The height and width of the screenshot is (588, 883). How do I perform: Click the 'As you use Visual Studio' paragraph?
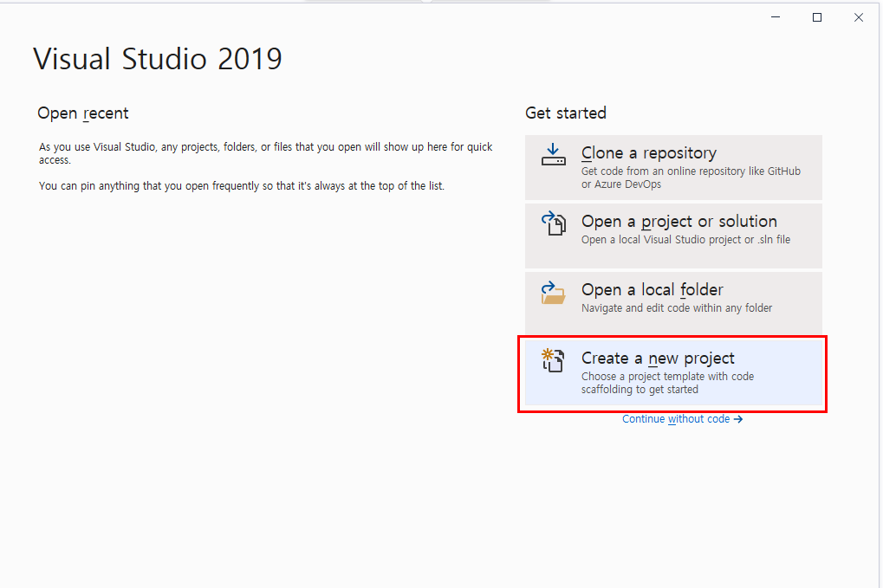point(265,153)
